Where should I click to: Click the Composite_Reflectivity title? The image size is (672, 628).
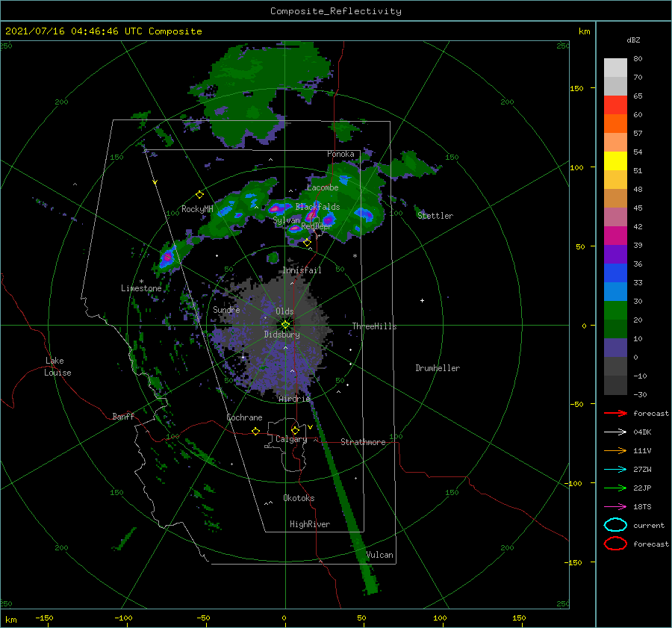pyautogui.click(x=336, y=11)
